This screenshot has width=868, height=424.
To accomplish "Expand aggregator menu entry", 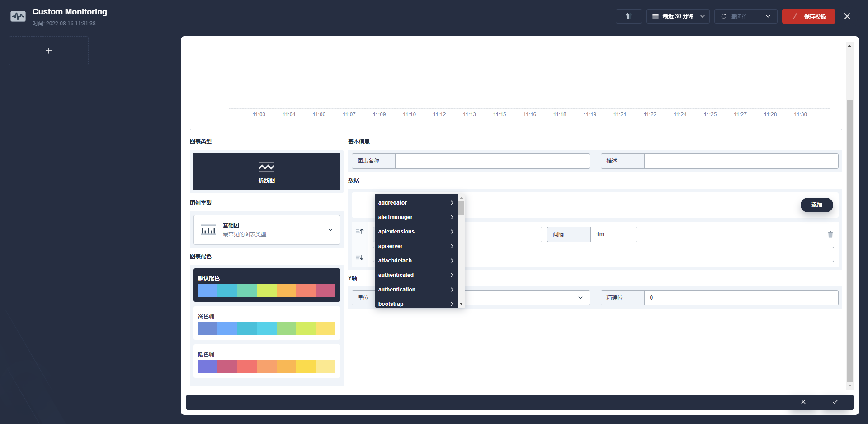I will 416,203.
